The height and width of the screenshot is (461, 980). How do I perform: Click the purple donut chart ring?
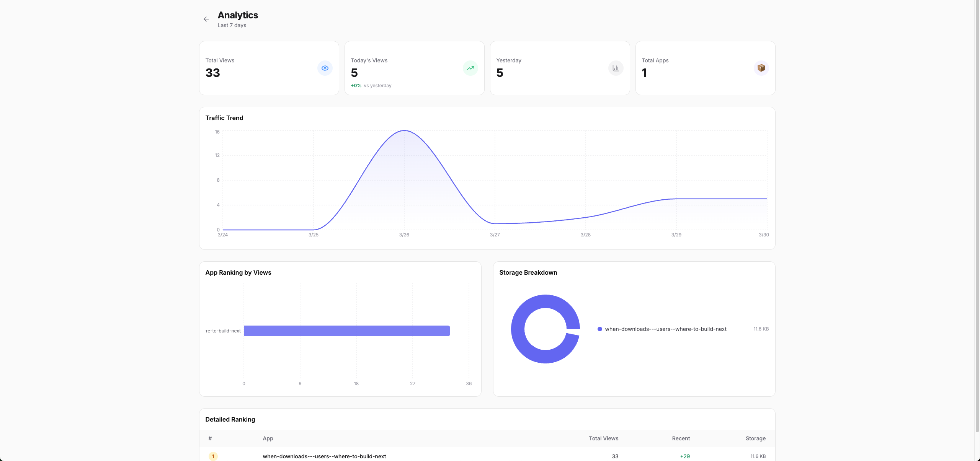[x=518, y=329]
